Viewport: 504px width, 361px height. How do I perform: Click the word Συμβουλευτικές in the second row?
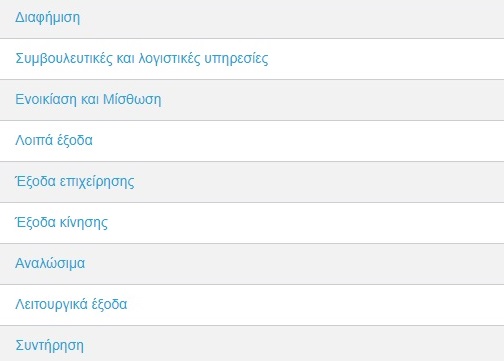(64, 59)
